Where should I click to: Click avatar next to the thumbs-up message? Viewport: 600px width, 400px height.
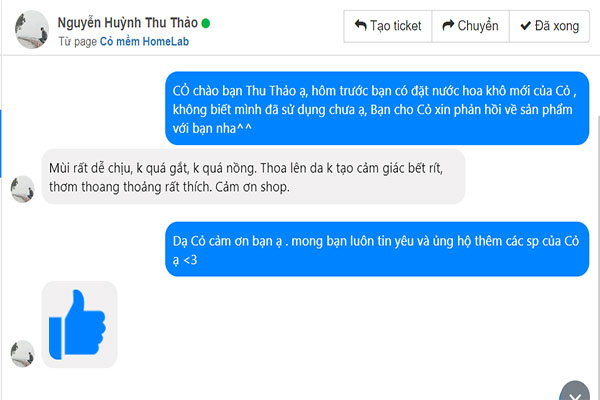point(23,354)
